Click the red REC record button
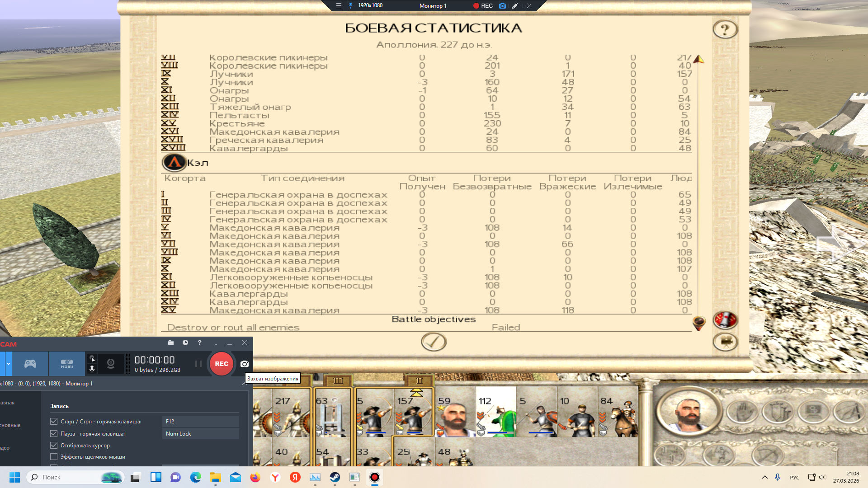 tap(221, 364)
